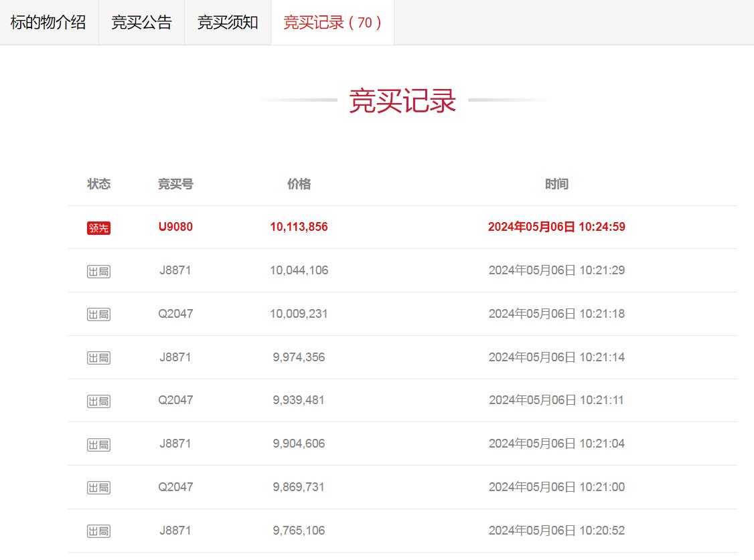Screen dimensions: 754x560
Task: Click the 价格 column header
Action: (x=299, y=184)
